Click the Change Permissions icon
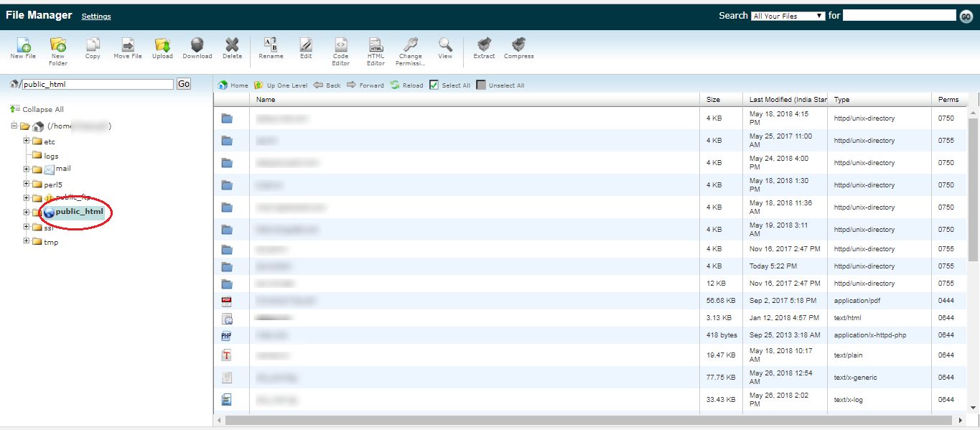Viewport: 980px width, 430px height. (411, 51)
